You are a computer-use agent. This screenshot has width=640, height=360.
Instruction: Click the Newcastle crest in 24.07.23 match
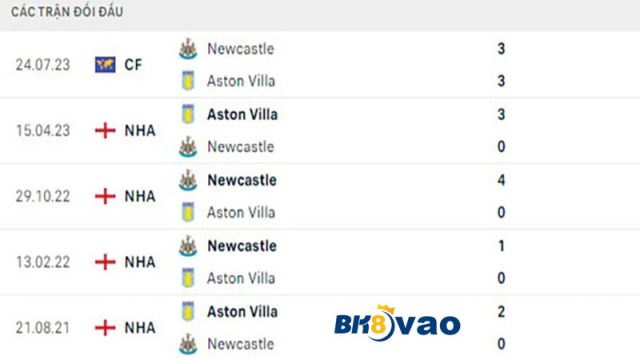(x=188, y=49)
